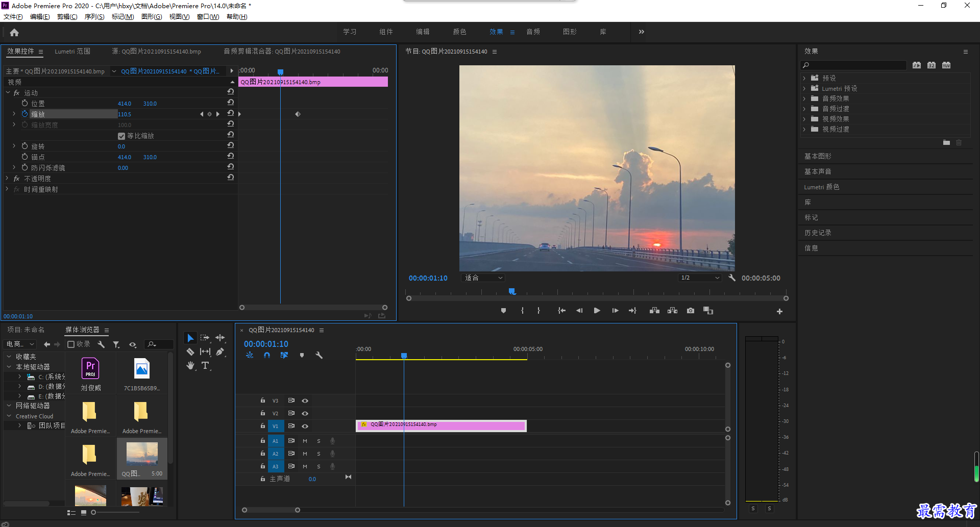Select the Track Select Forward tool
Screen dimensions: 980x527
click(205, 338)
